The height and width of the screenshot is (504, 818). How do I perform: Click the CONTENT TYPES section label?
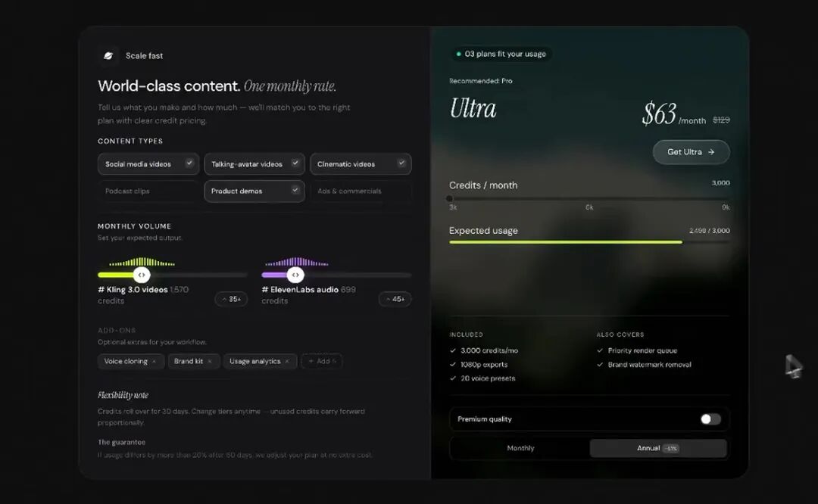tap(130, 142)
